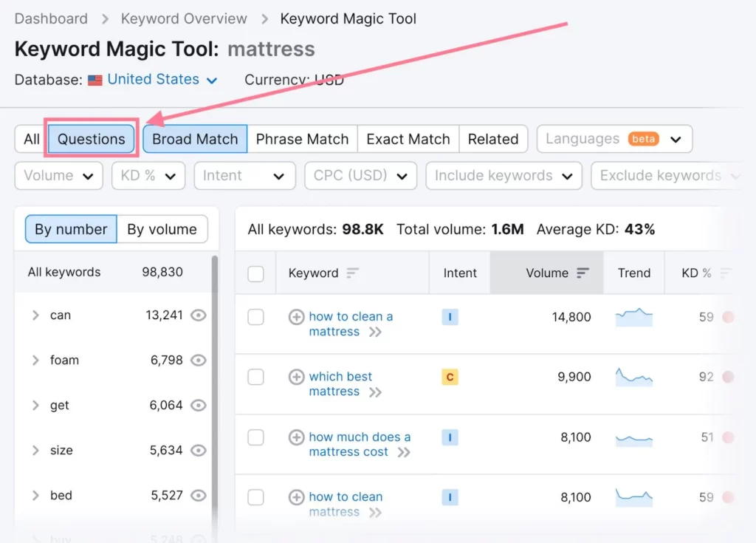Select the Questions tab
Viewport: 756px width, 543px height.
coord(91,139)
